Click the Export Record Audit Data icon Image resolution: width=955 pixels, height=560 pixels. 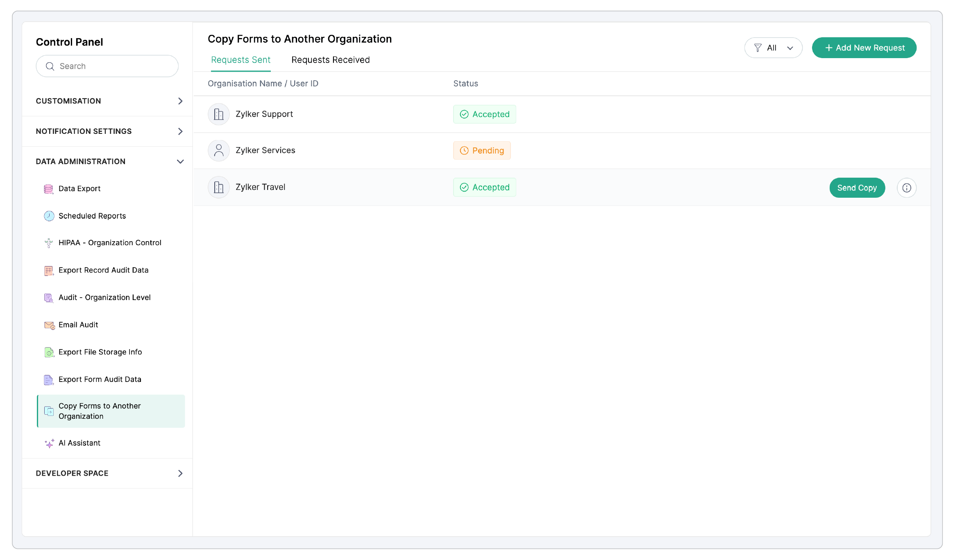(x=49, y=270)
